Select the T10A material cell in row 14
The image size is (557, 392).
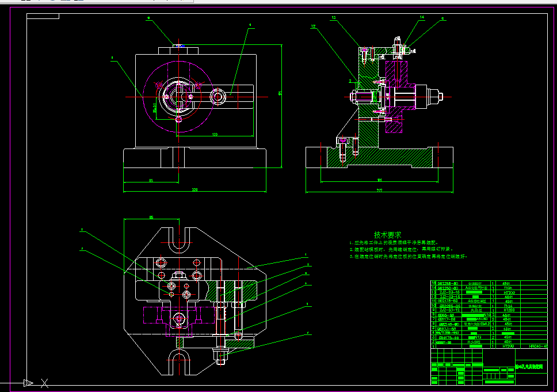[x=508, y=288]
